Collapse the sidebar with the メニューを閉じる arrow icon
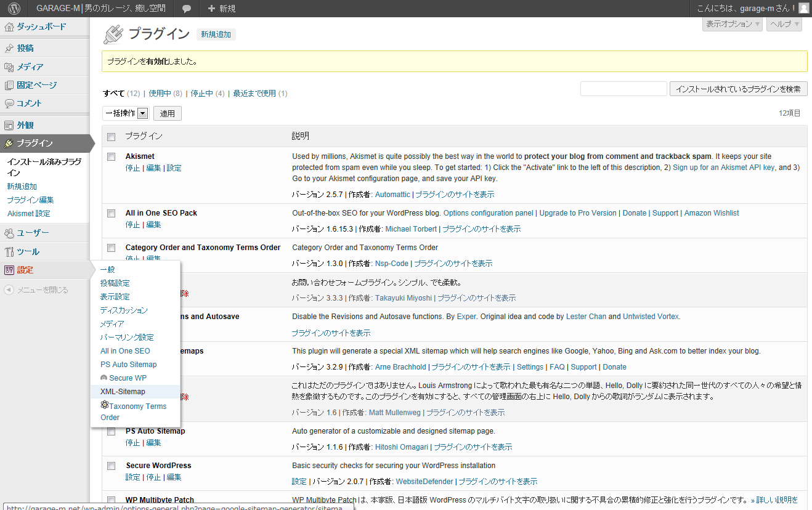812x510 pixels. point(9,289)
